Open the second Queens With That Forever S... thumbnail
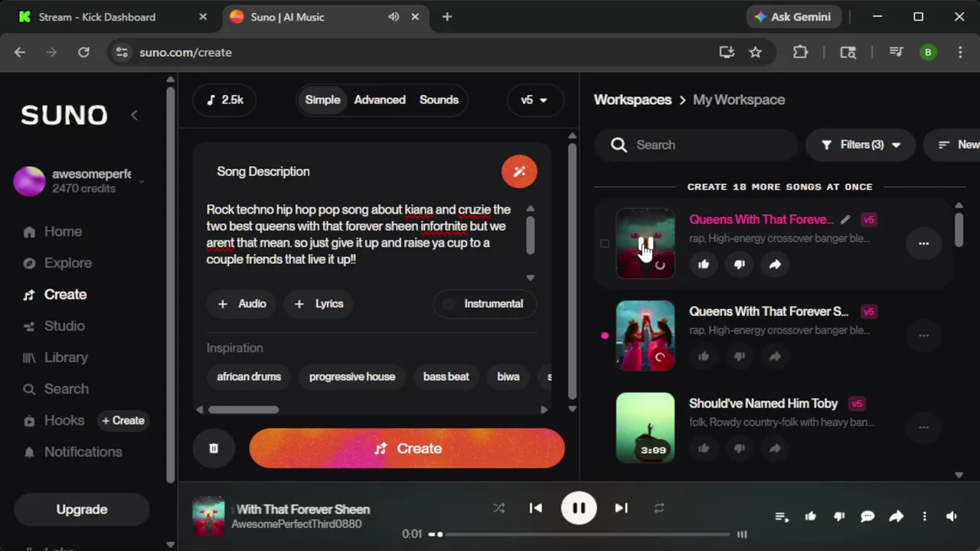This screenshot has width=980, height=551. pyautogui.click(x=645, y=335)
